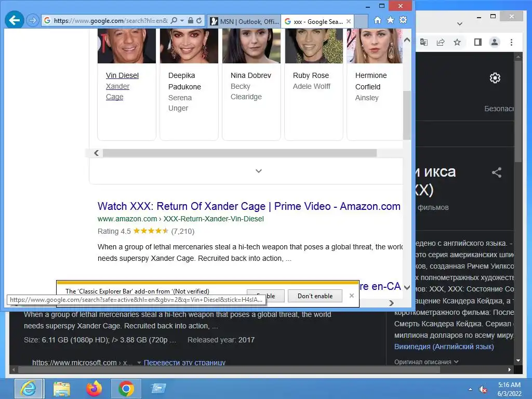Click the IE horizontal scroll right arrow
The image size is (532, 399).
(392, 303)
